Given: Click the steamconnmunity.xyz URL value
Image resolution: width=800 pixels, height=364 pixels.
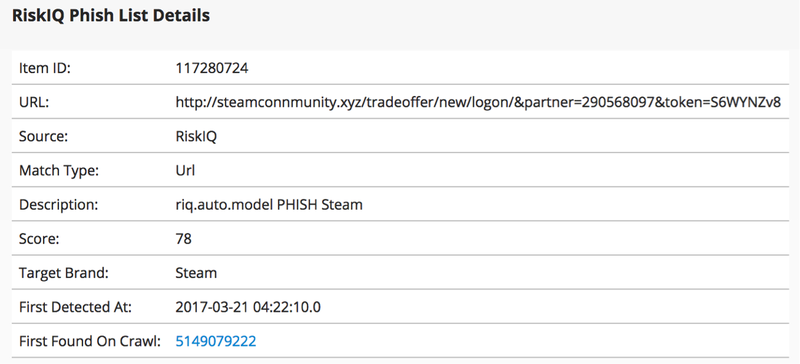Looking at the screenshot, I should point(478,102).
